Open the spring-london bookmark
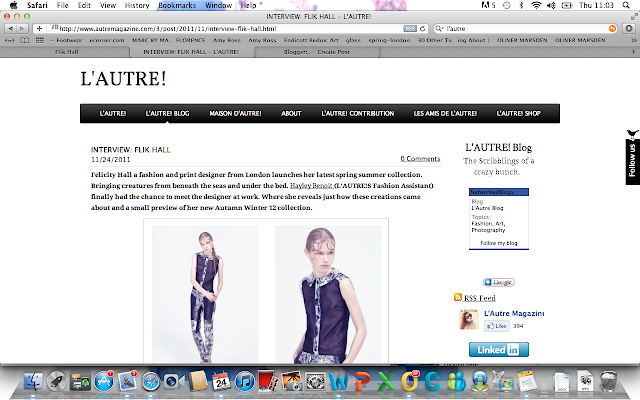 pos(389,40)
